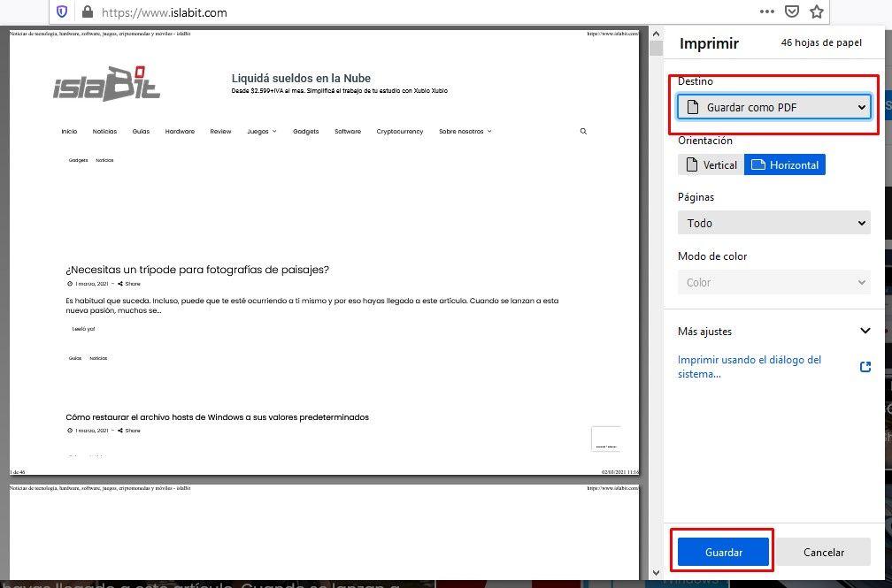The width and height of the screenshot is (892, 588).
Task: Open the Destino dropdown showing Guardar como PDF
Action: coord(773,106)
